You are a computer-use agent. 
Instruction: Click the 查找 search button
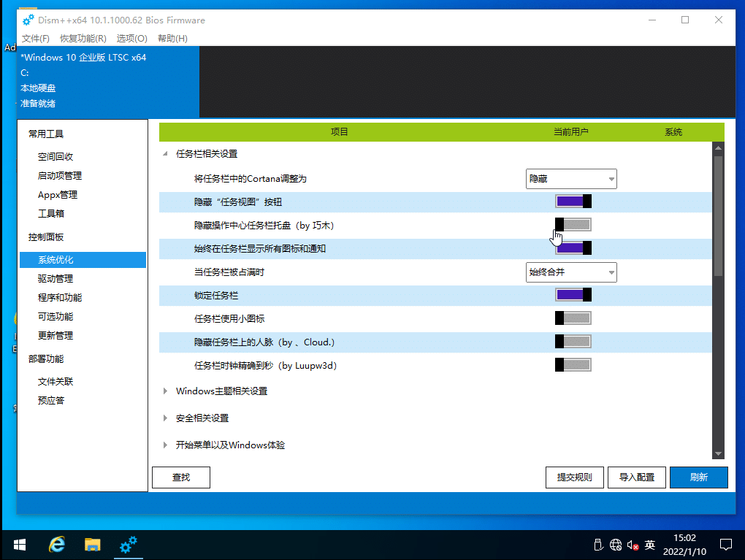[180, 477]
